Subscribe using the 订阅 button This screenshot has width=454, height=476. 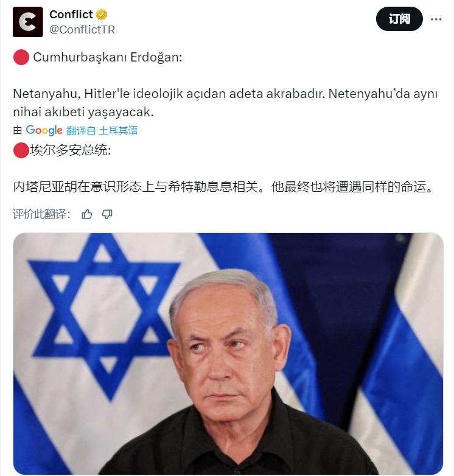coord(399,19)
